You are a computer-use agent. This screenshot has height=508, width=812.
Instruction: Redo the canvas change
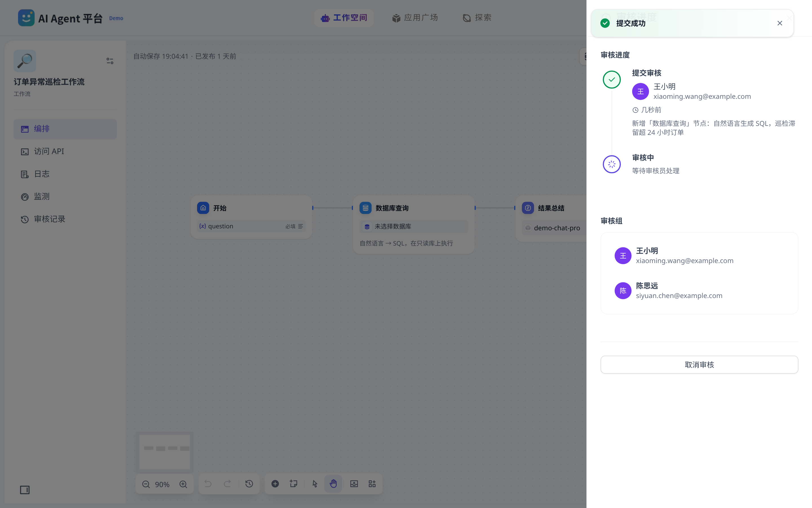[227, 484]
